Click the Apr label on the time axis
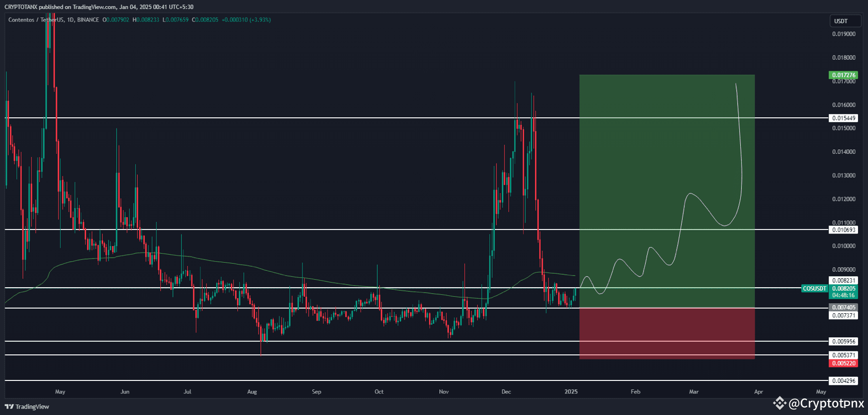The width and height of the screenshot is (868, 415). (x=759, y=392)
